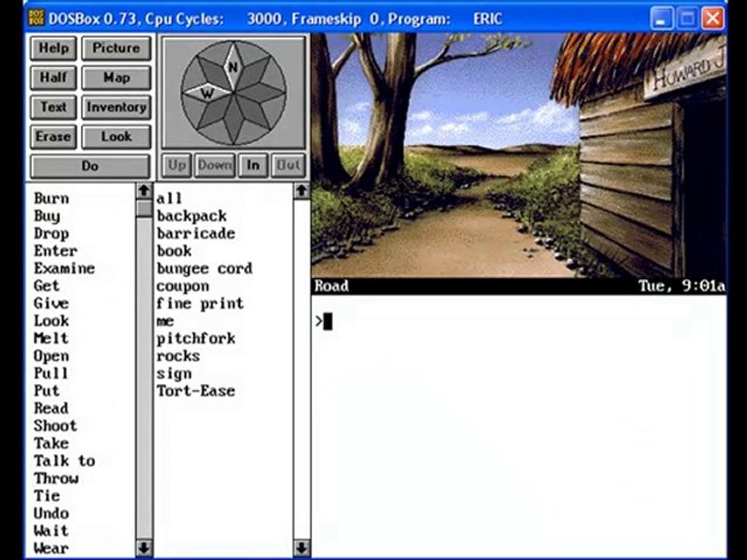
Task: Choose the verb Throw
Action: tap(56, 478)
